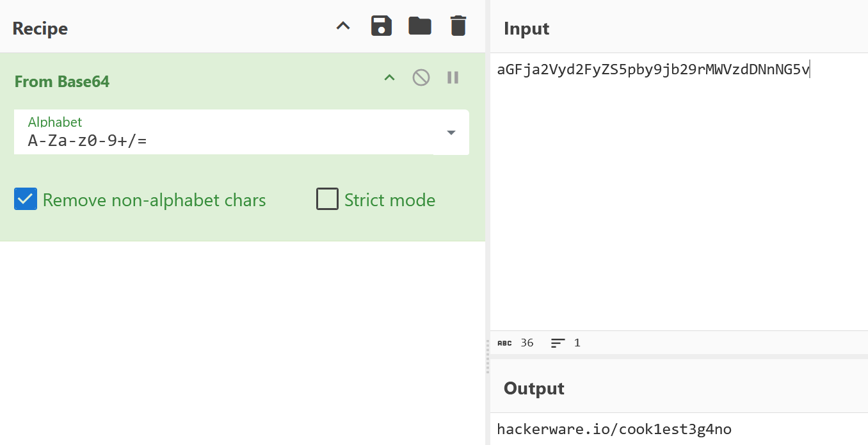Load a recipe via folder icon
The image size is (868, 445).
pyautogui.click(x=420, y=26)
